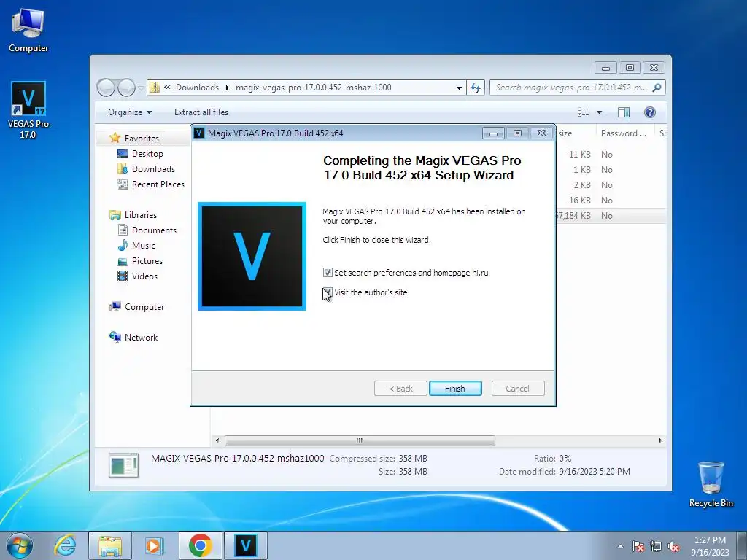This screenshot has height=560, width=747.
Task: Open the Pictures library
Action: pyautogui.click(x=147, y=260)
